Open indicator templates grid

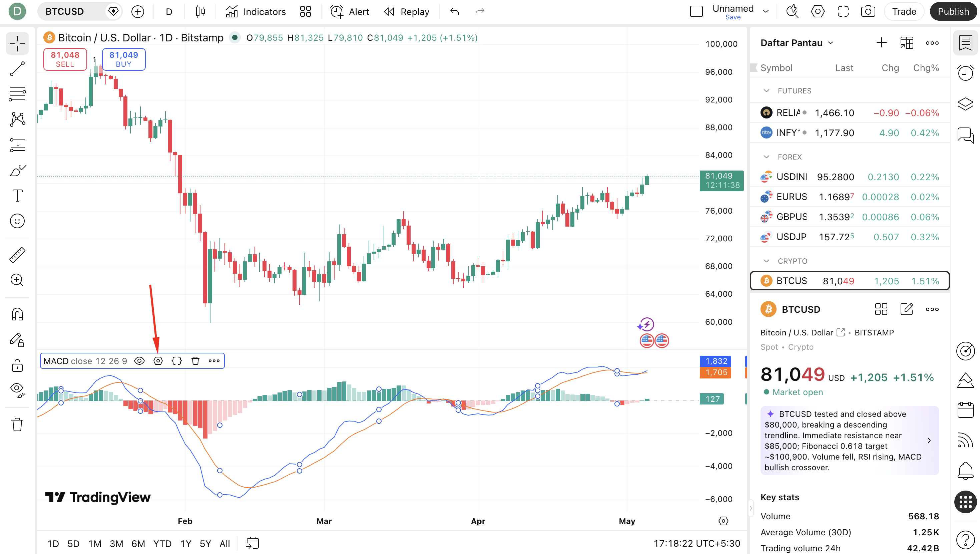pyautogui.click(x=305, y=11)
